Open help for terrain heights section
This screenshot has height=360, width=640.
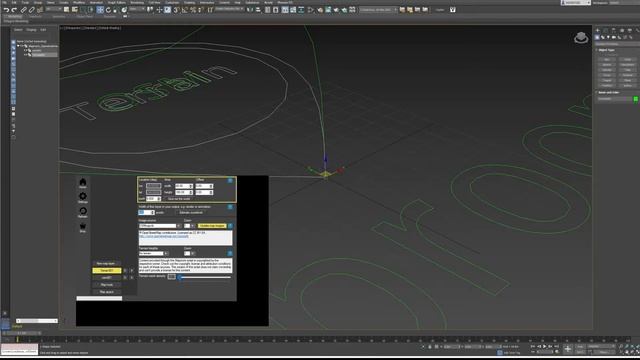pyautogui.click(x=230, y=253)
